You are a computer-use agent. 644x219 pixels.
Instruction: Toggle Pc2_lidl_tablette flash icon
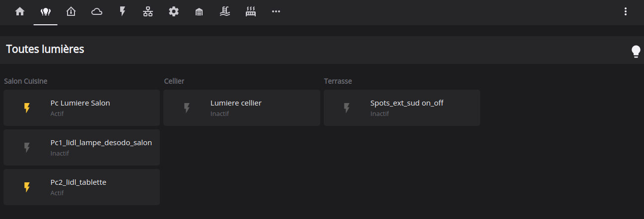tap(27, 187)
